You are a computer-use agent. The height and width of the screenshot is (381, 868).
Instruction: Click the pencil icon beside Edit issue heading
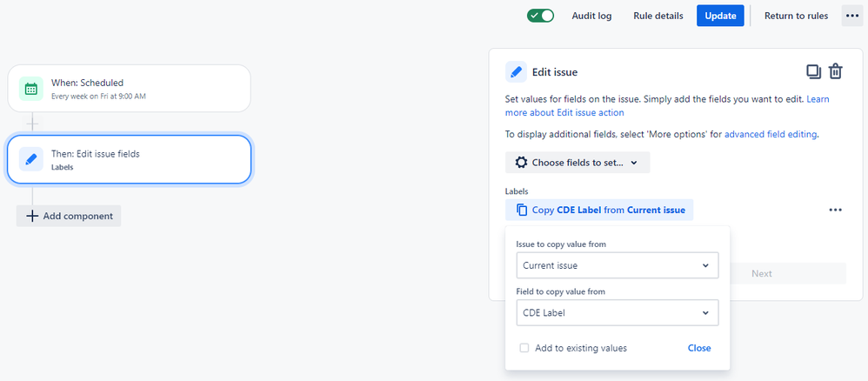point(516,72)
